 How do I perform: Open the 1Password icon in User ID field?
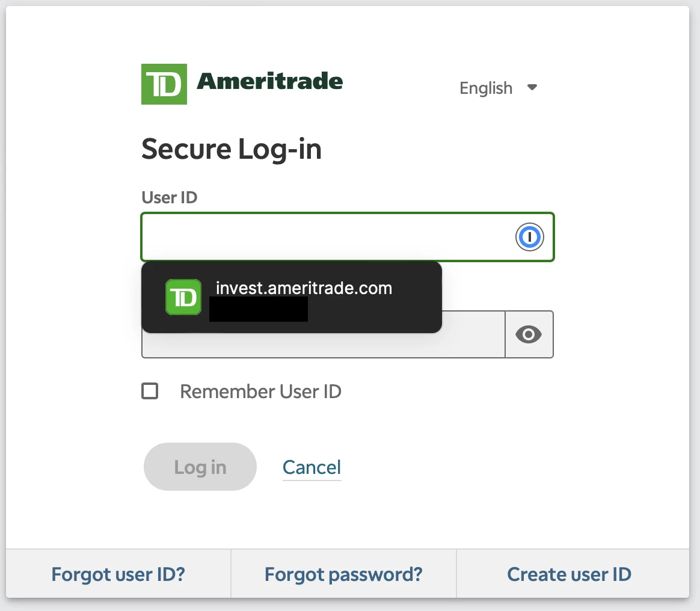click(x=529, y=237)
